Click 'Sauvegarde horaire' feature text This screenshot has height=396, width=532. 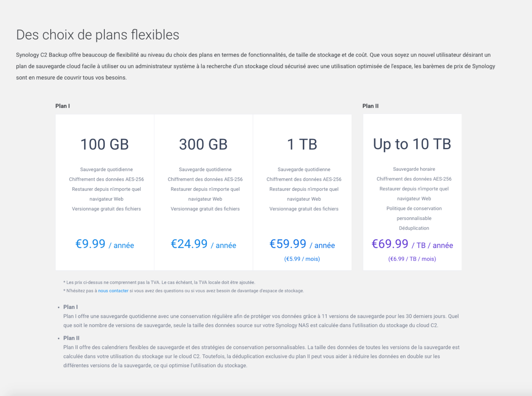[x=414, y=169]
